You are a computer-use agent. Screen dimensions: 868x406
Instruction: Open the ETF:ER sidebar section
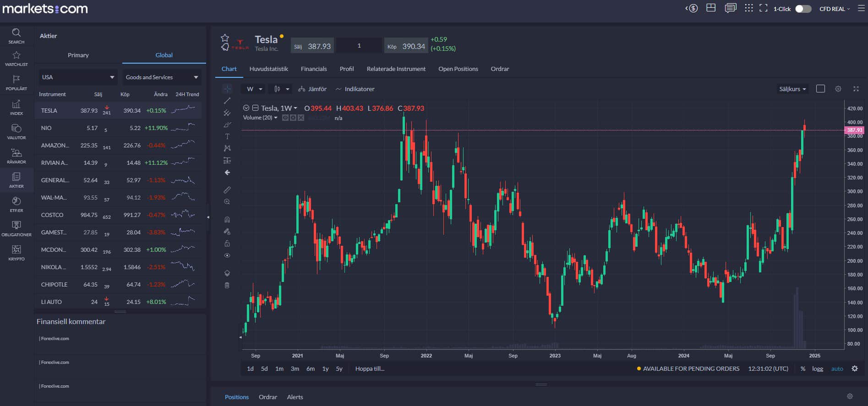16,205
